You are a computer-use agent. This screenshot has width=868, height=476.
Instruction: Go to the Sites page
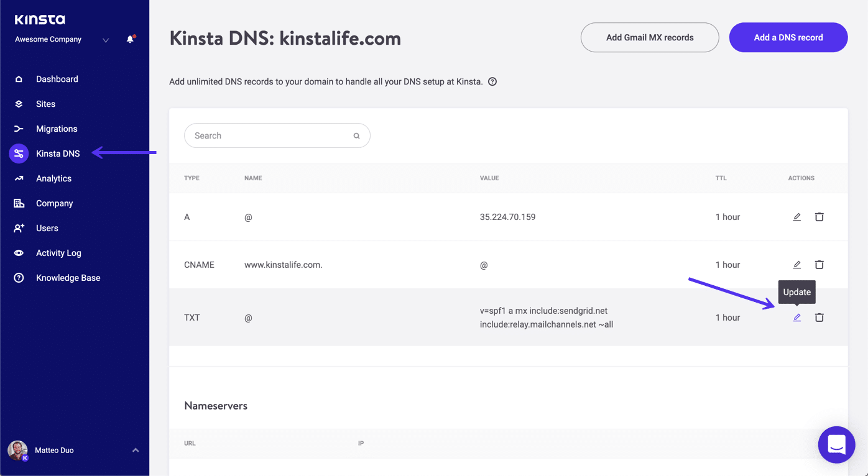[x=45, y=104]
